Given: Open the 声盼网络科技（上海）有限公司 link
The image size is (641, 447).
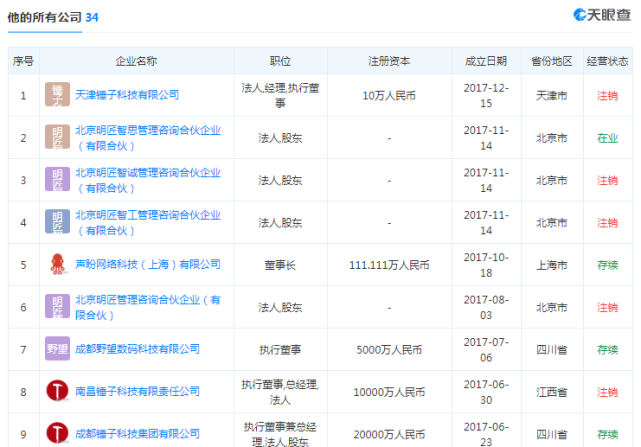Looking at the screenshot, I should 148,264.
